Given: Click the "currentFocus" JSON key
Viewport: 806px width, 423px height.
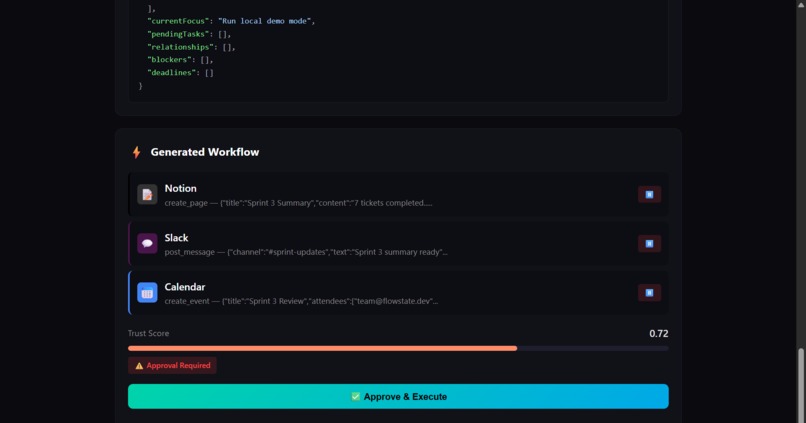Looking at the screenshot, I should (x=178, y=21).
